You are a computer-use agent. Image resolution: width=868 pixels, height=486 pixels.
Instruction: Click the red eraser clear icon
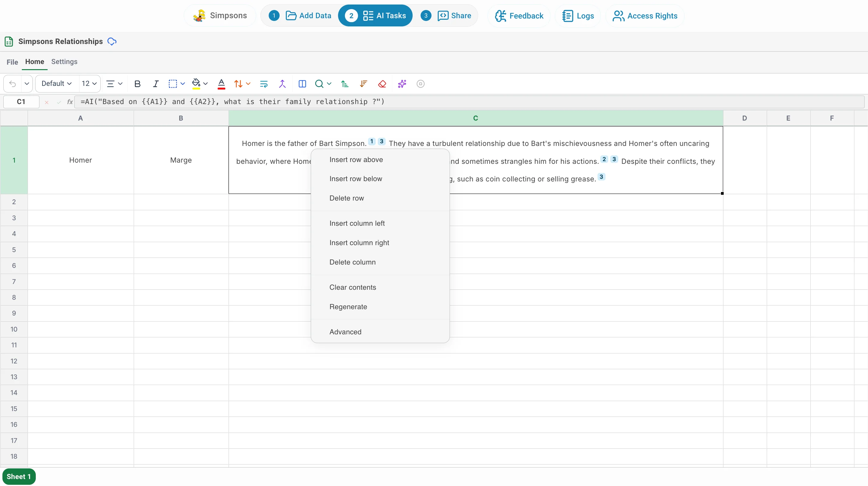point(382,84)
